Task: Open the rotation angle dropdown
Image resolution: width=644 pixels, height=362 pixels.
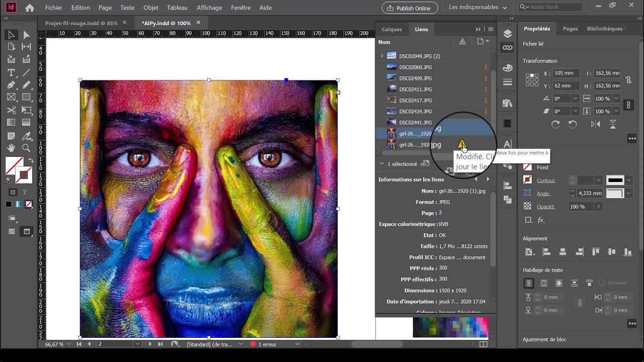Action: 575,99
